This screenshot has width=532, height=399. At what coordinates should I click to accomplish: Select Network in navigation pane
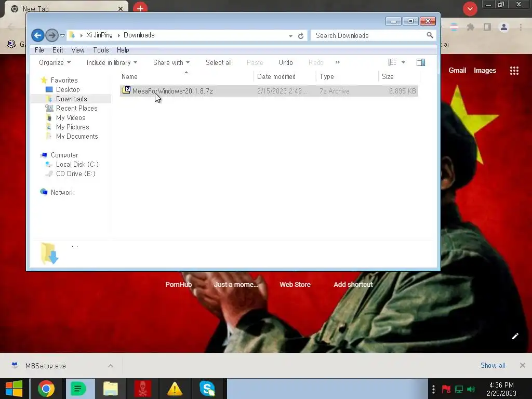click(x=62, y=192)
